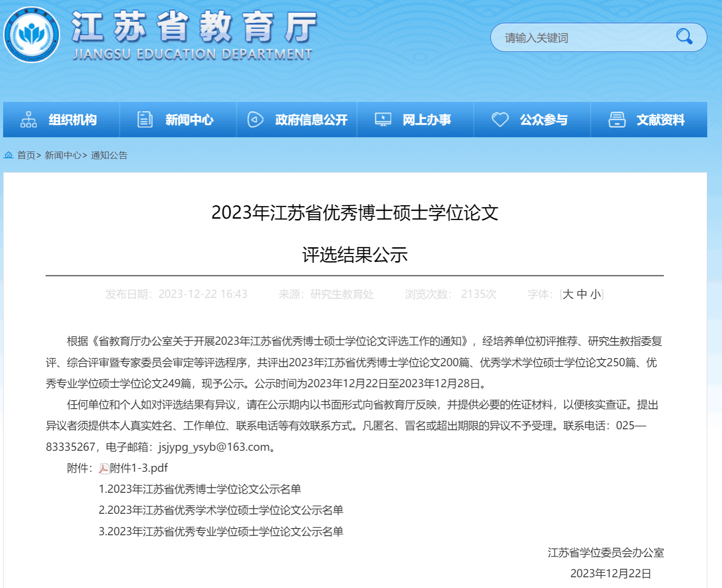Download the 附件1-3.pdf attachment link
The width and height of the screenshot is (722, 588).
[139, 468]
